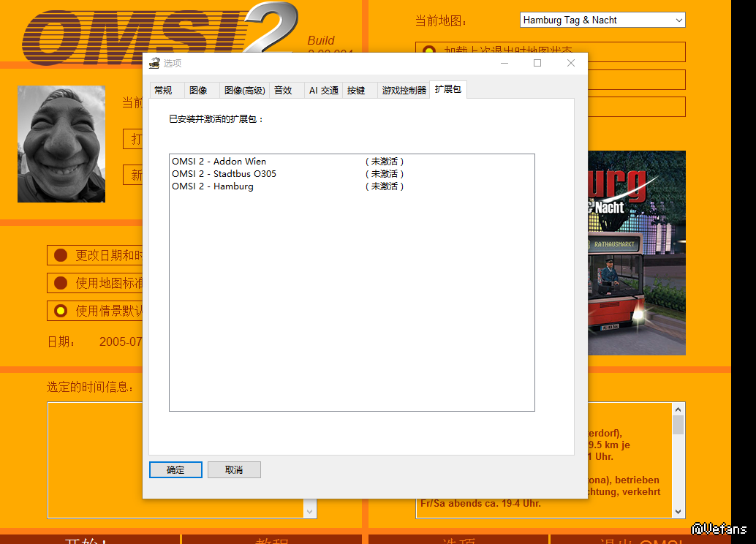Maximize the 选项 dialog window
The image size is (756, 544).
[537, 63]
